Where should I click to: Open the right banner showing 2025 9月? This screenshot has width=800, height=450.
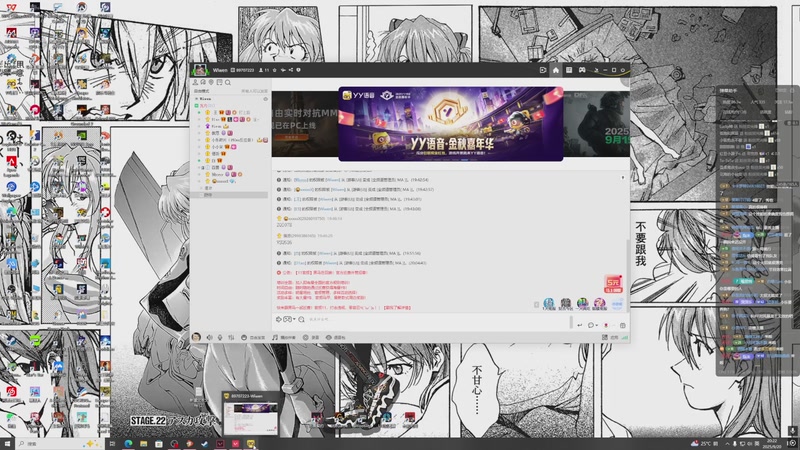click(x=596, y=123)
